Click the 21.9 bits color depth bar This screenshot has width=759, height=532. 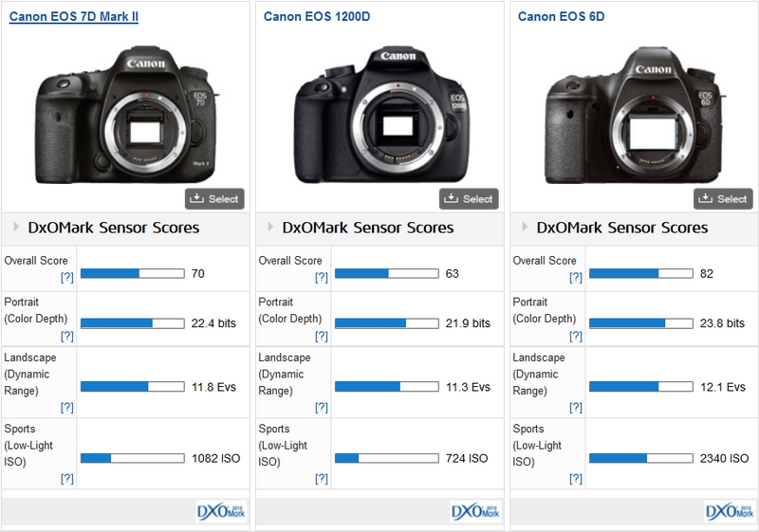coord(387,323)
